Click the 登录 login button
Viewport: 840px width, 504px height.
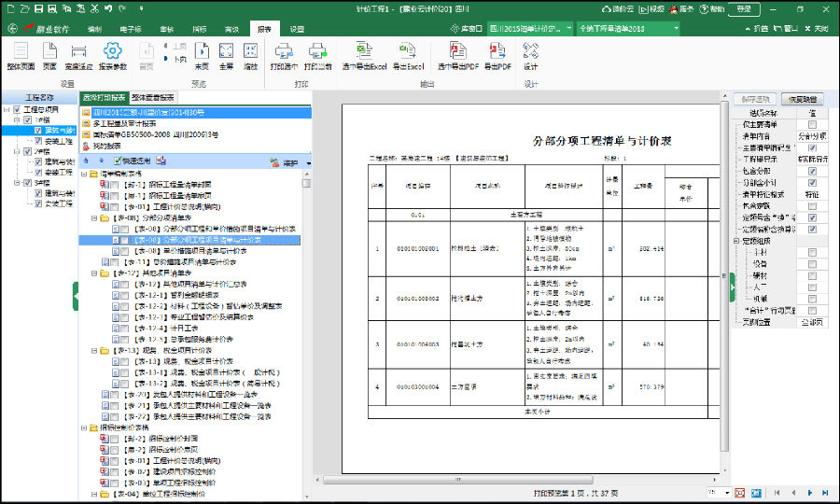[x=744, y=8]
